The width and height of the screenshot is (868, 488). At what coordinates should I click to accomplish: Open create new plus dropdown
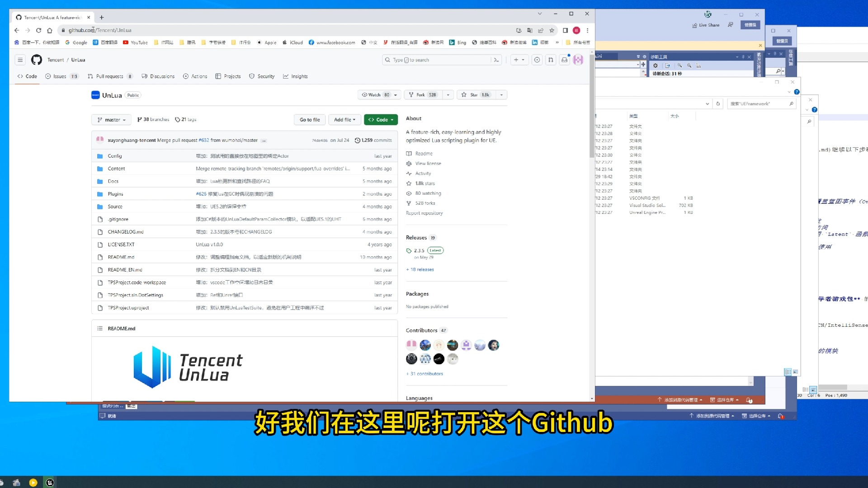519,60
